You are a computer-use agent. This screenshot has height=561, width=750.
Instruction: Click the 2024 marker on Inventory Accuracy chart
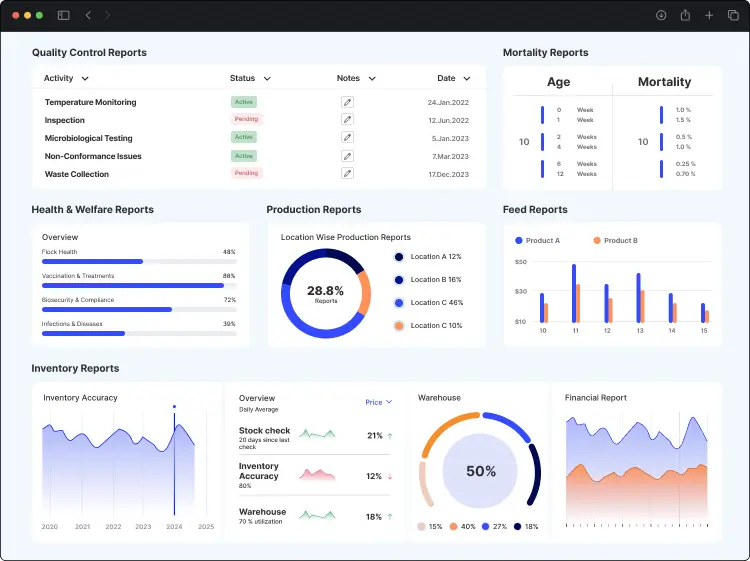click(x=174, y=460)
